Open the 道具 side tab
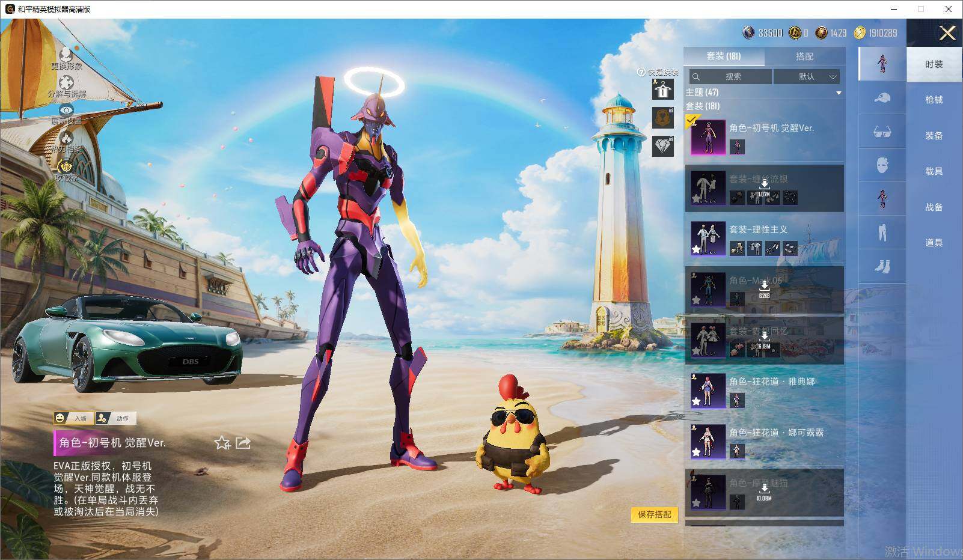Viewport: 963px width, 560px height. (934, 243)
